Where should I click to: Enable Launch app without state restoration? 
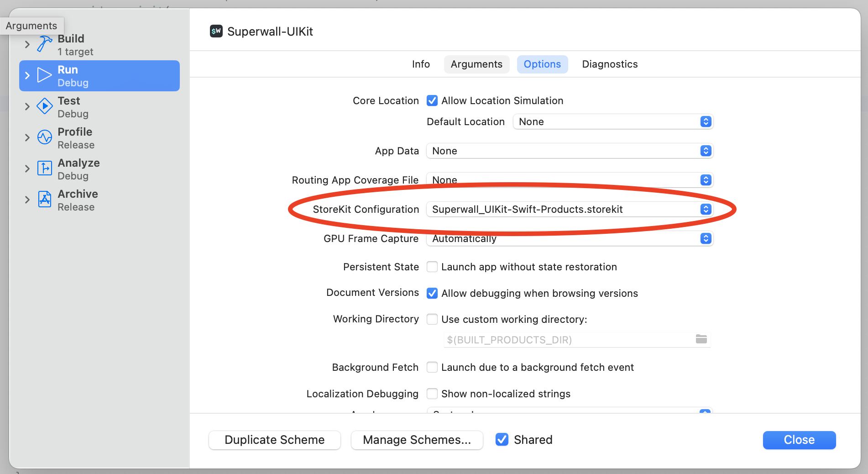point(432,267)
